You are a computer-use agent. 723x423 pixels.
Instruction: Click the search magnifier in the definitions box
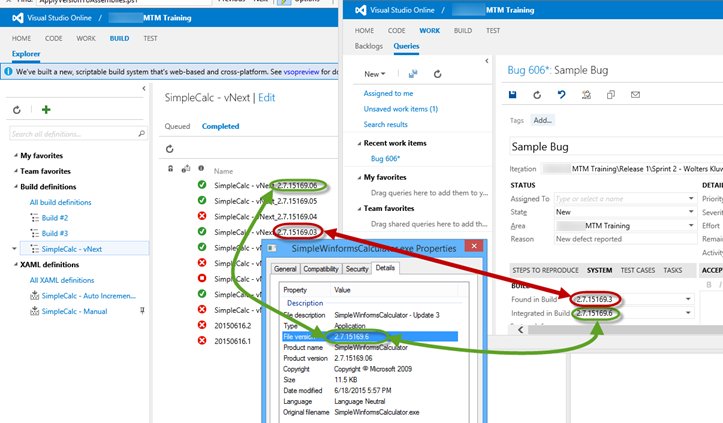pos(141,134)
